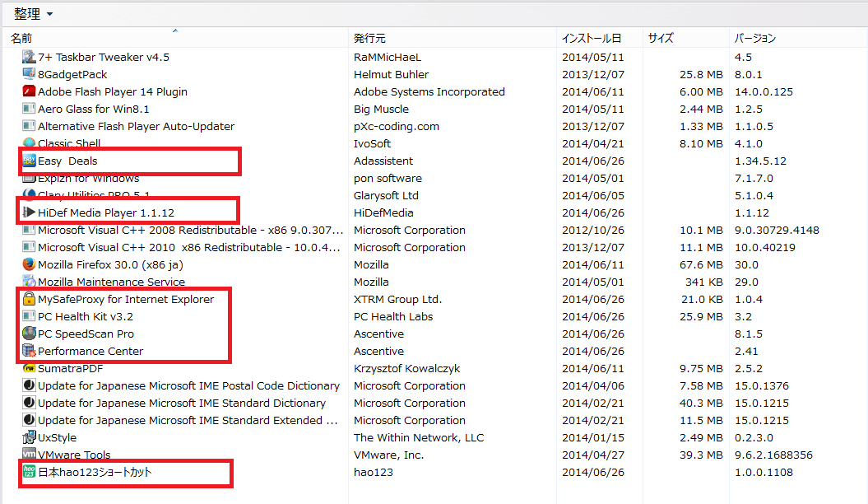
Task: Select the SumatraPDF program name
Action: click(x=70, y=368)
